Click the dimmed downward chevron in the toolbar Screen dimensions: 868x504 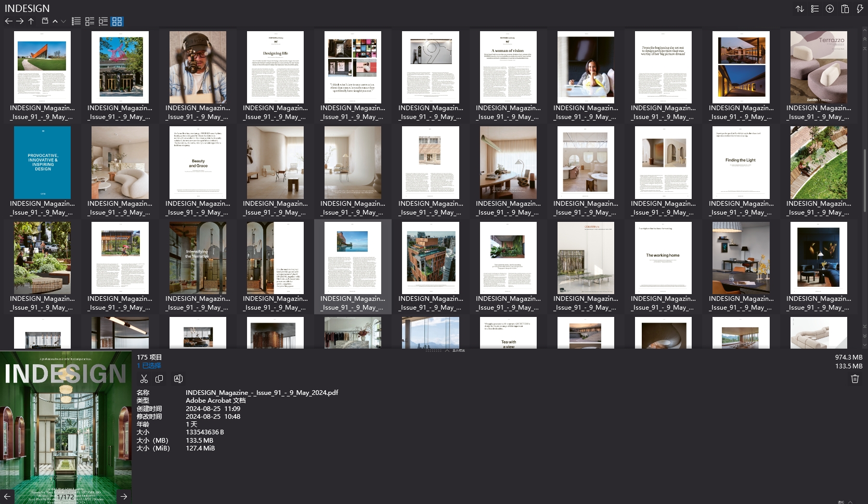63,21
